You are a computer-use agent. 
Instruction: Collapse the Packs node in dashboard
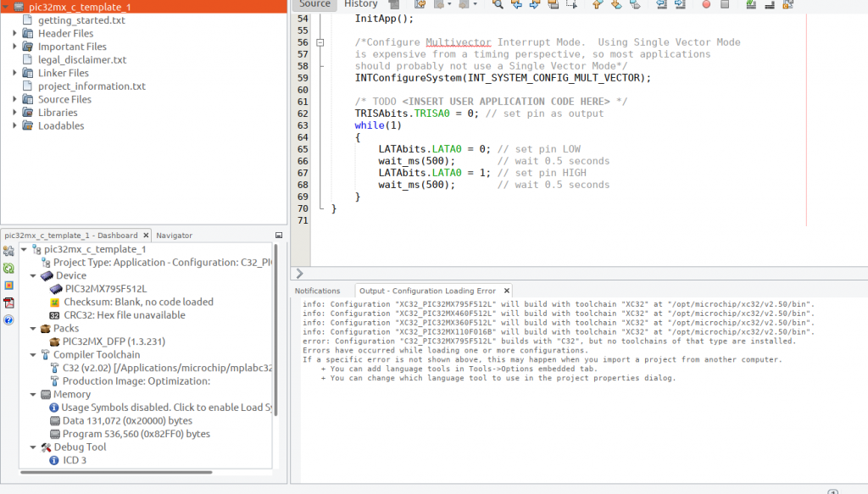[33, 329]
